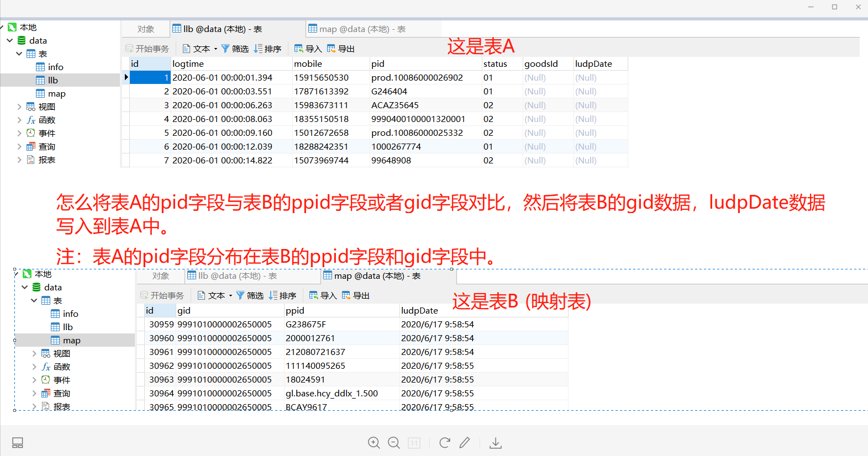Image resolution: width=868 pixels, height=456 pixels.
Task: Click 导出 export icon in 表B toolbar
Action: coord(346,295)
